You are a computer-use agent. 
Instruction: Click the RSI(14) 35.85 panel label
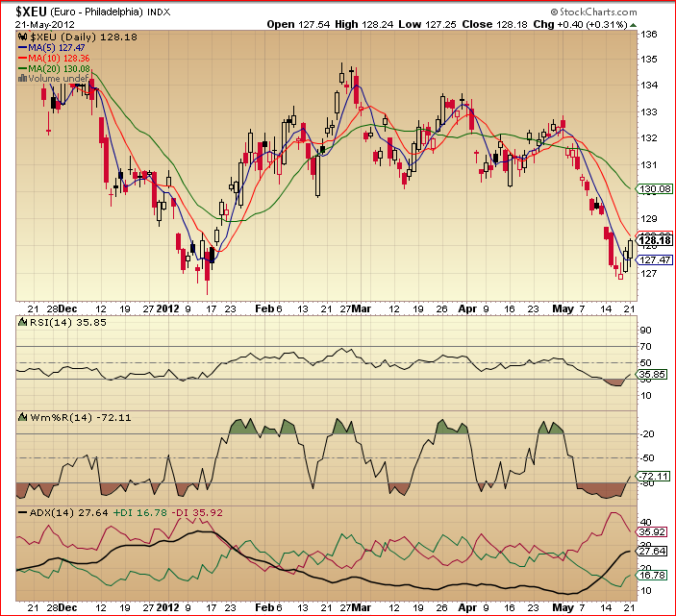coord(67,323)
